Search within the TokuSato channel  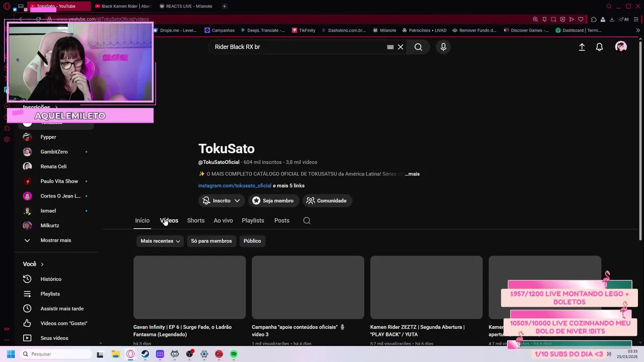click(307, 220)
